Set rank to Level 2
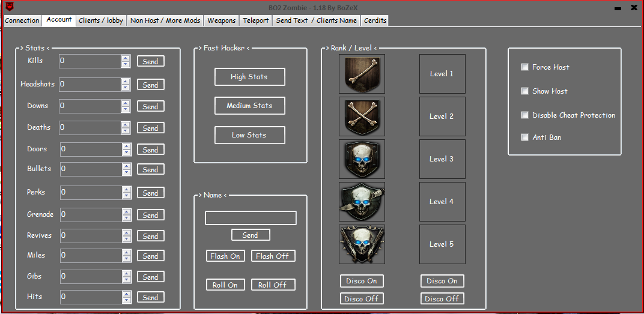 [x=442, y=116]
